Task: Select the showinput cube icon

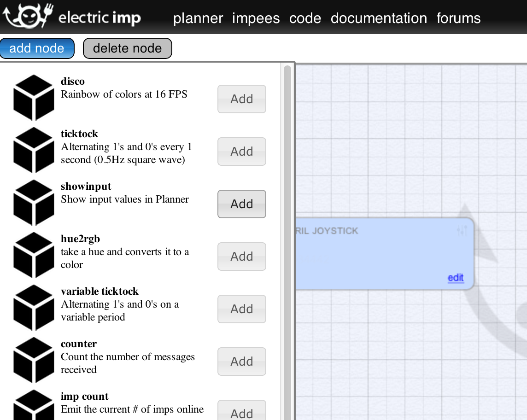Action: 33,202
